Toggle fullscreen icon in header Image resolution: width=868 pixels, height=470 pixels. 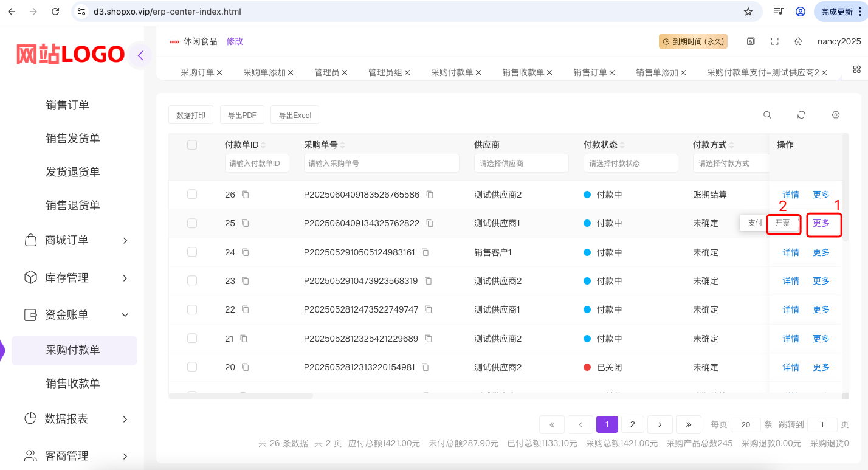click(x=774, y=41)
